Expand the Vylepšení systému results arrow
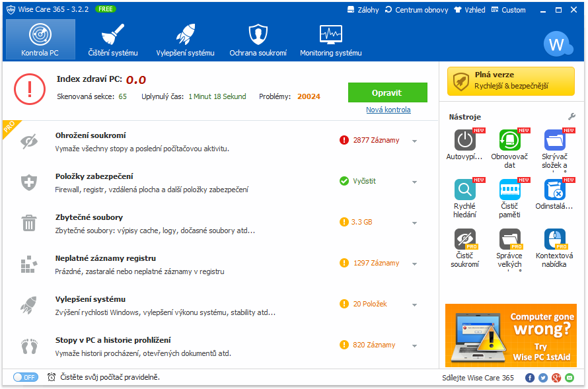Screen dimensions: 588x389 click(x=414, y=304)
